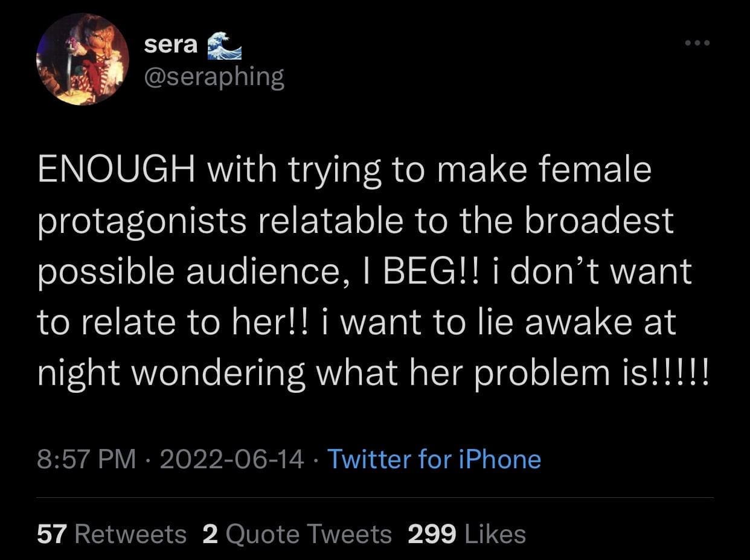
Task: See who gave the 299 Likes
Action: point(467,534)
